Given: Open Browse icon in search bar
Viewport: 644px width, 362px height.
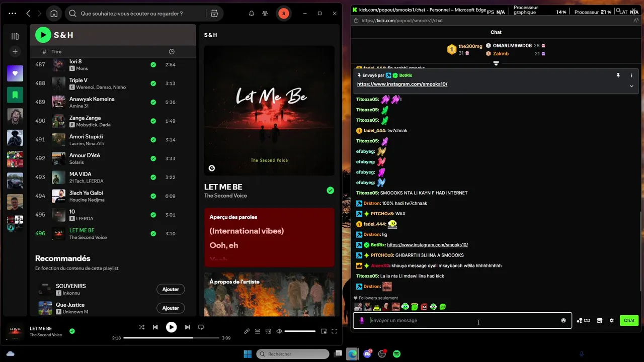Looking at the screenshot, I should pyautogui.click(x=214, y=14).
